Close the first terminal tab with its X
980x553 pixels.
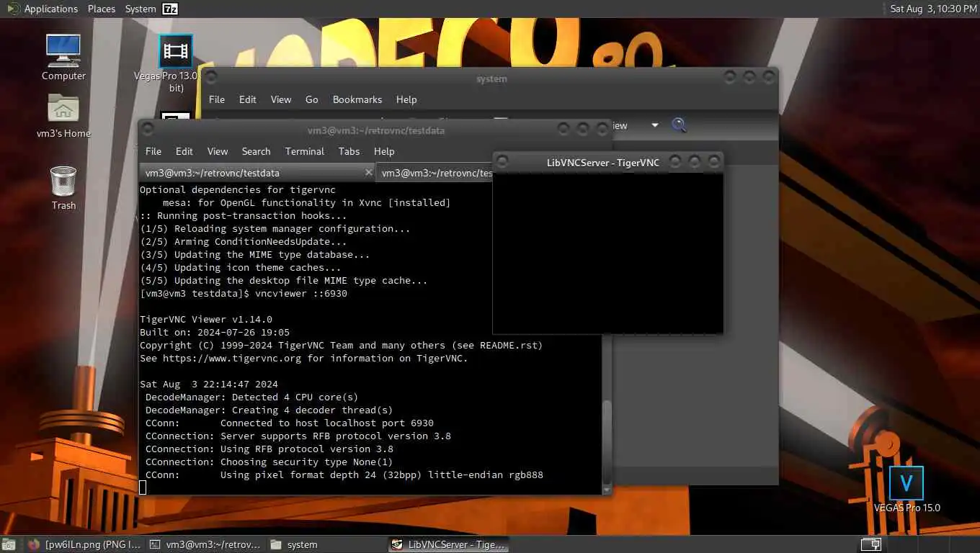[369, 172]
